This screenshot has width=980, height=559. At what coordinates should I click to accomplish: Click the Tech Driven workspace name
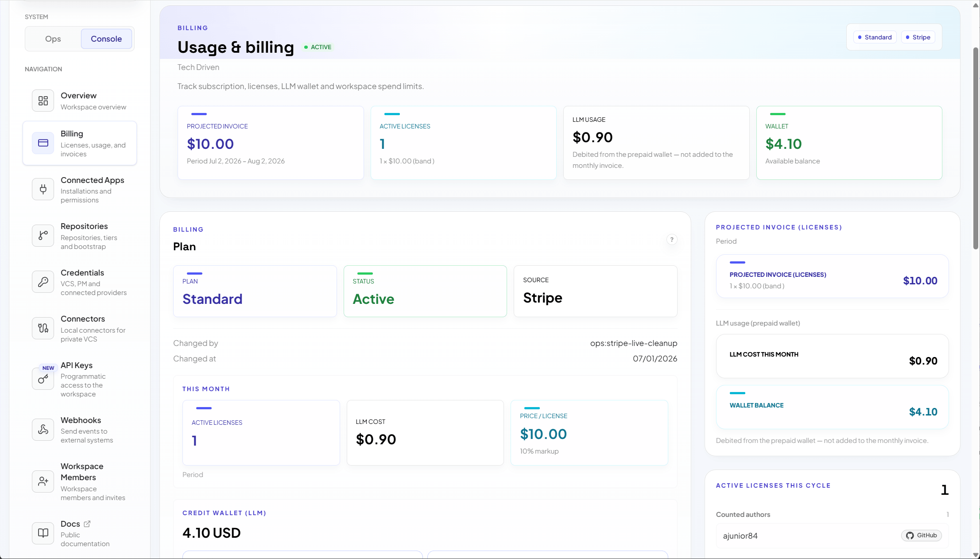[198, 67]
